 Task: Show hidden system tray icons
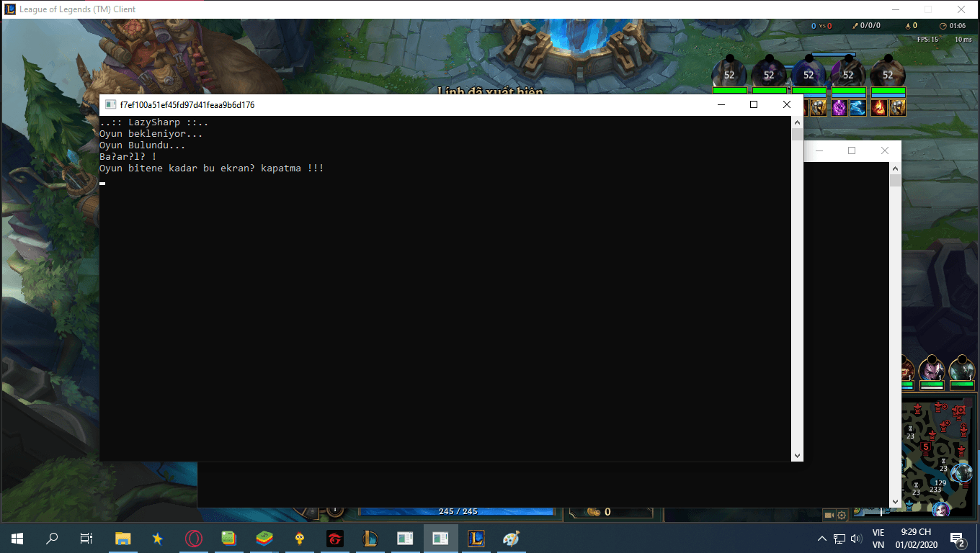tap(822, 539)
